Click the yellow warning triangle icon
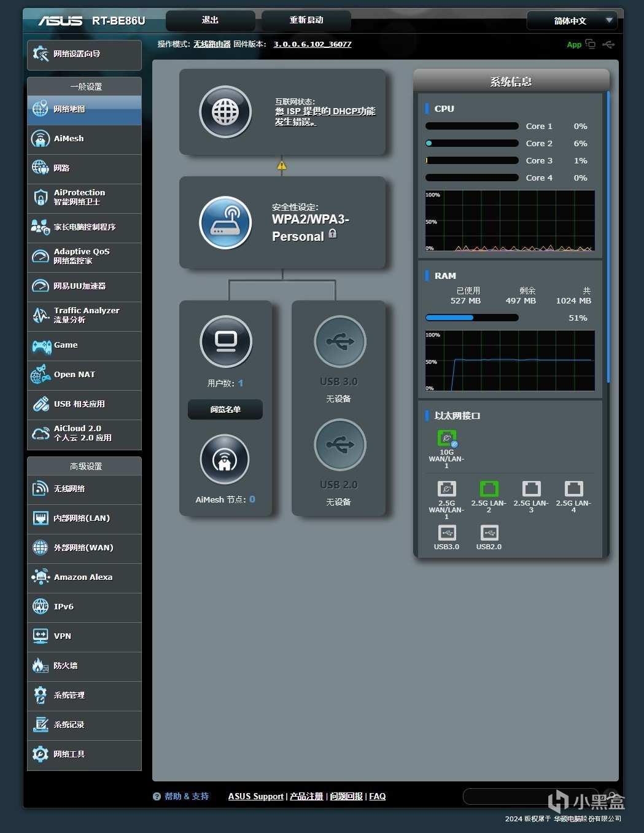Image resolution: width=644 pixels, height=833 pixels. point(282,165)
